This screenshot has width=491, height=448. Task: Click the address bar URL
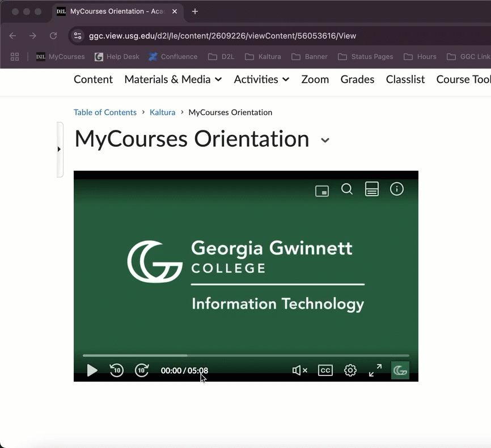[222, 36]
